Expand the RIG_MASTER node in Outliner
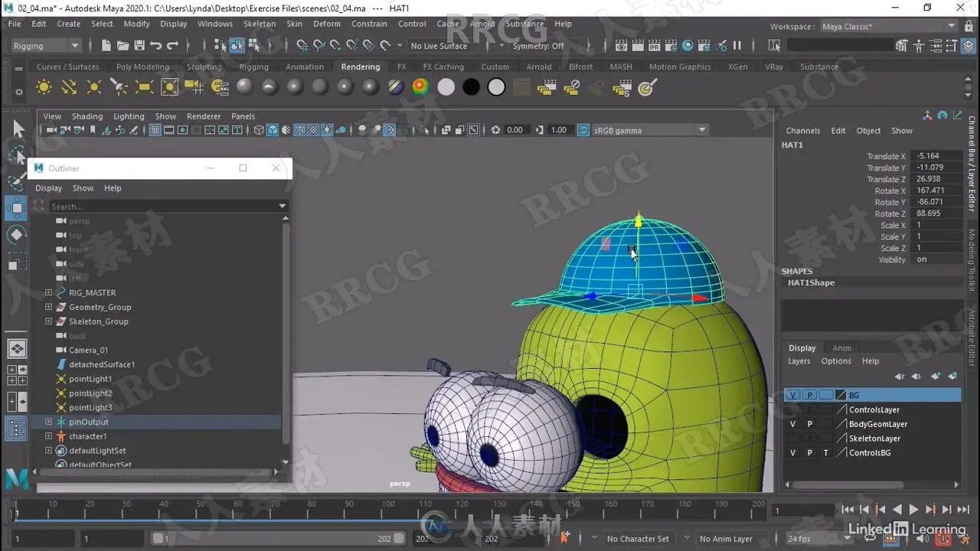The image size is (980, 551). coord(48,292)
